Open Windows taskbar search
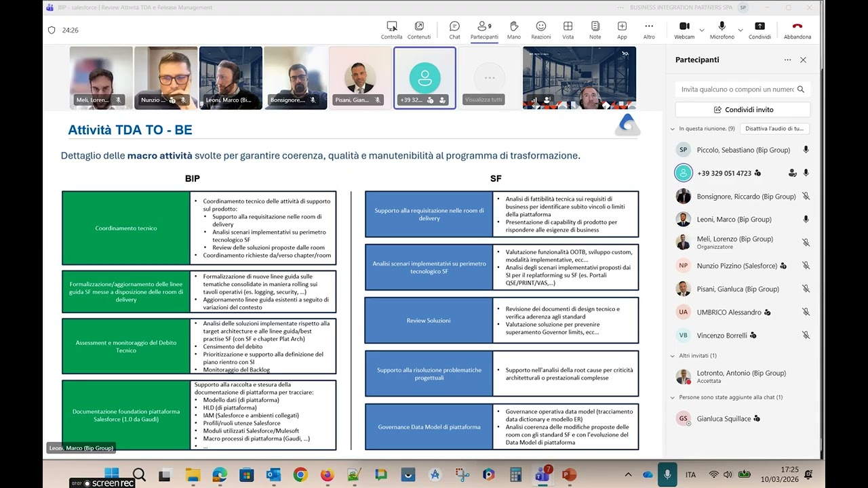 pos(139,474)
